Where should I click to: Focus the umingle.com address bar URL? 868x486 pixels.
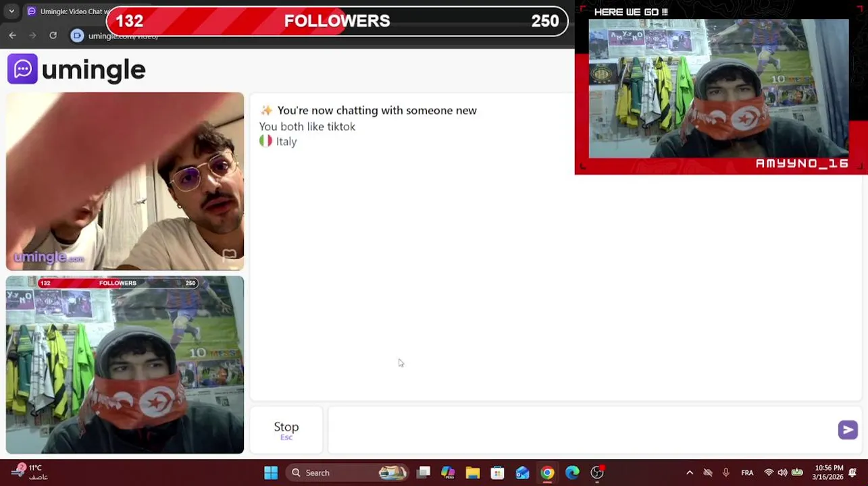(x=123, y=36)
